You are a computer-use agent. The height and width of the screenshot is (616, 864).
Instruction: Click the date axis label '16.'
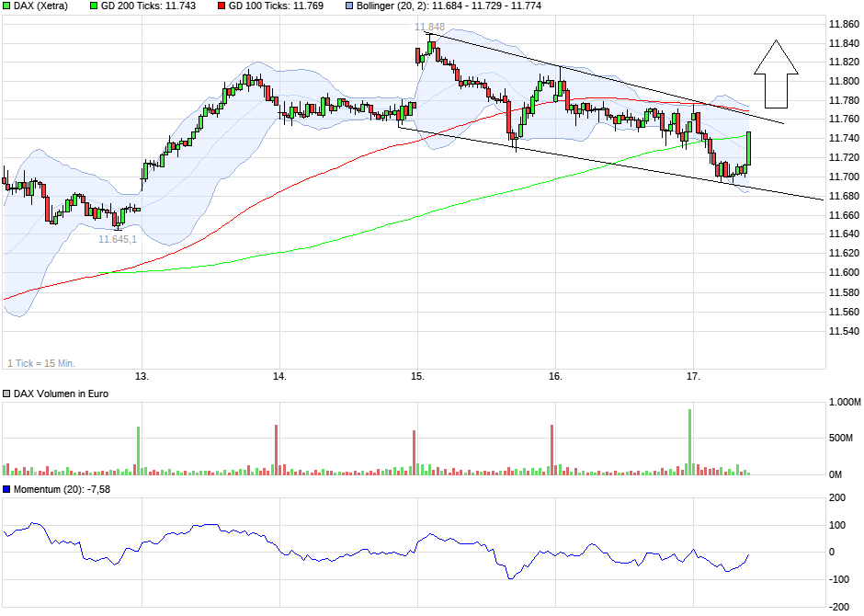[555, 376]
